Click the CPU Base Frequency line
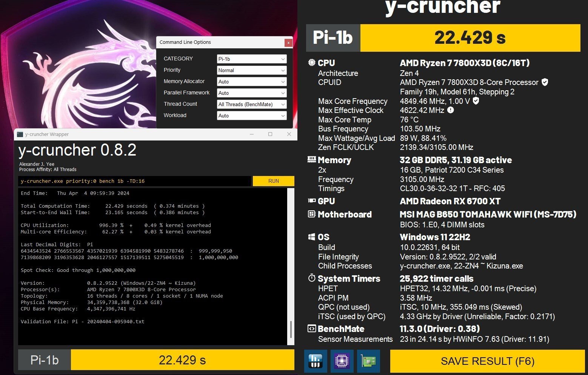The width and height of the screenshot is (588, 375). point(78,309)
